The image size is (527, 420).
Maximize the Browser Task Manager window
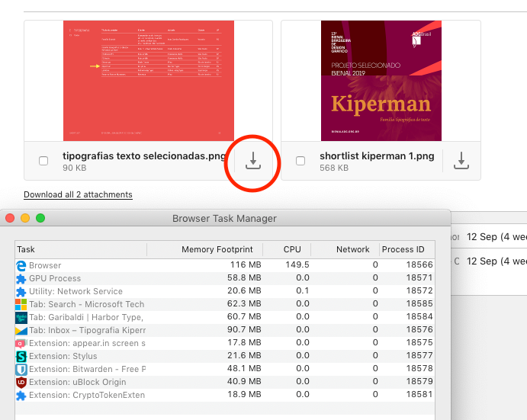40,219
